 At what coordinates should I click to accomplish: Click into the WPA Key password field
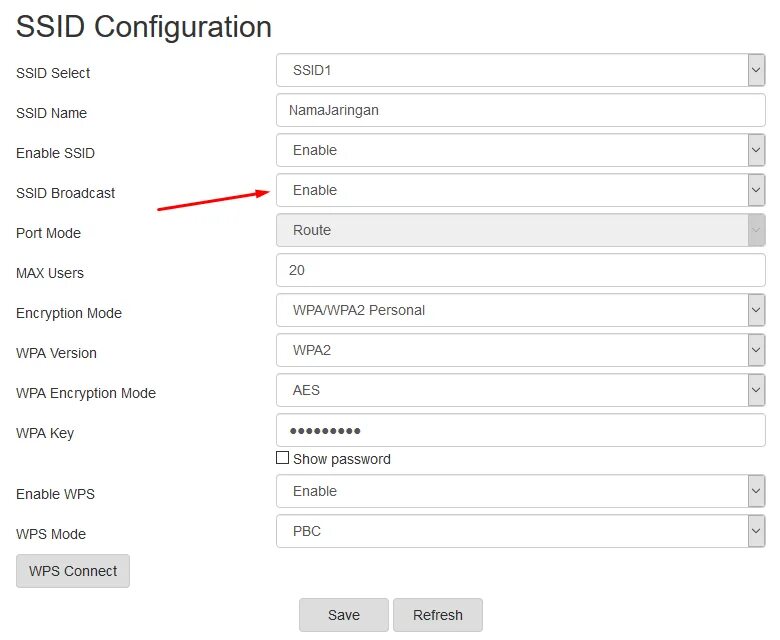click(x=520, y=431)
